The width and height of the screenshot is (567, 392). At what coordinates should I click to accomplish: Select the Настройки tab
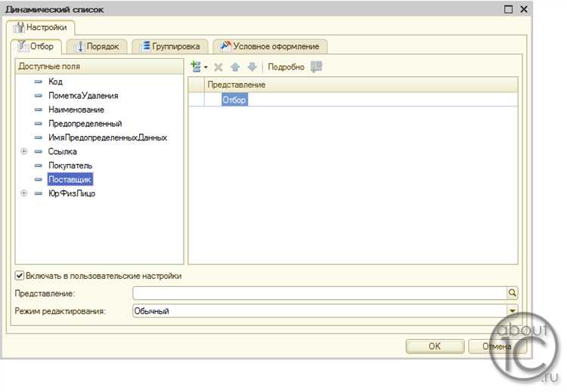click(41, 27)
